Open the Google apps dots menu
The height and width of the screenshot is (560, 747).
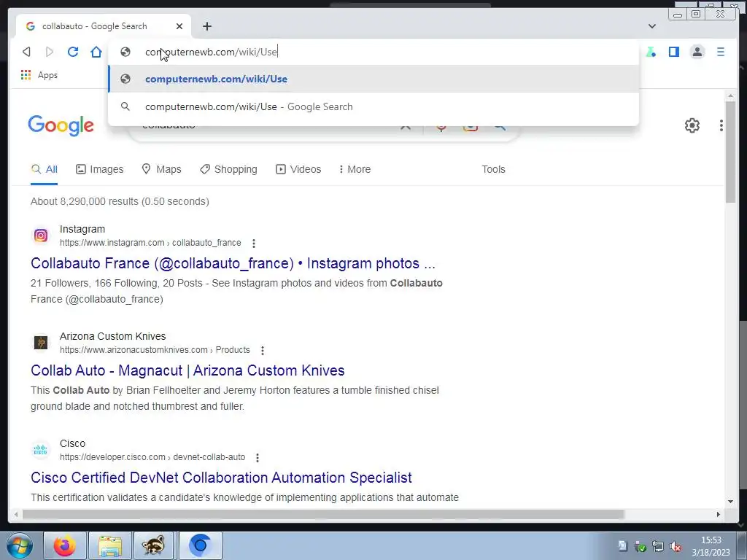721,125
